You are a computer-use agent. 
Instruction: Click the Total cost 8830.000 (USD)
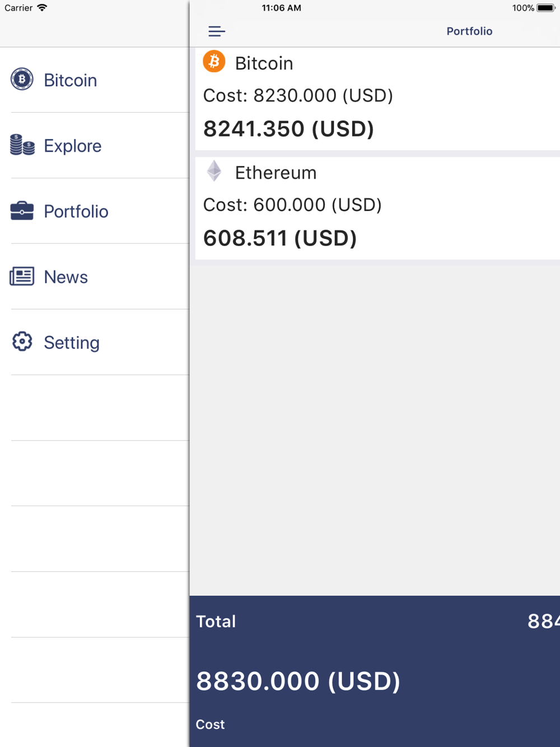pos(298,681)
